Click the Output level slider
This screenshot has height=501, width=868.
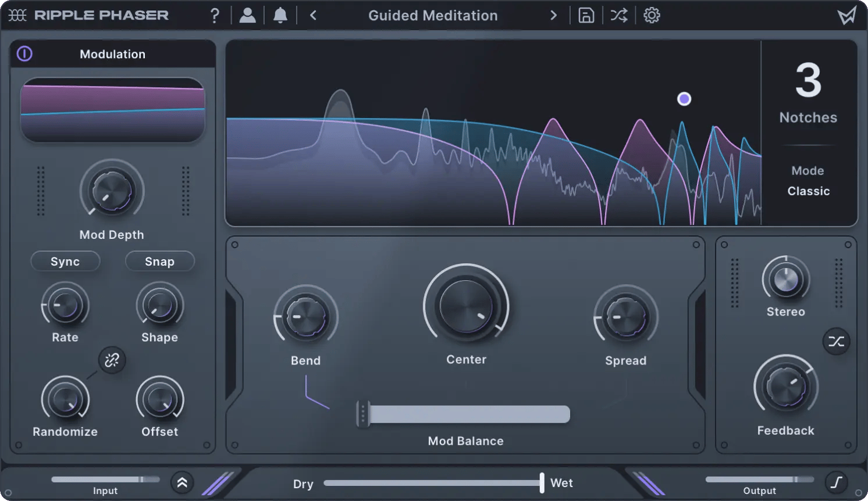point(759,479)
